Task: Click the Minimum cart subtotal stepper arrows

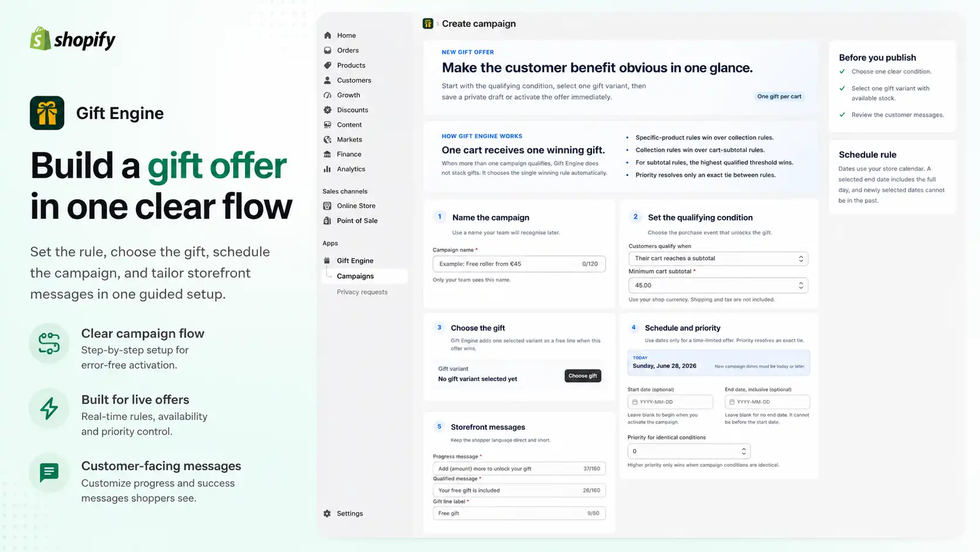Action: (801, 285)
